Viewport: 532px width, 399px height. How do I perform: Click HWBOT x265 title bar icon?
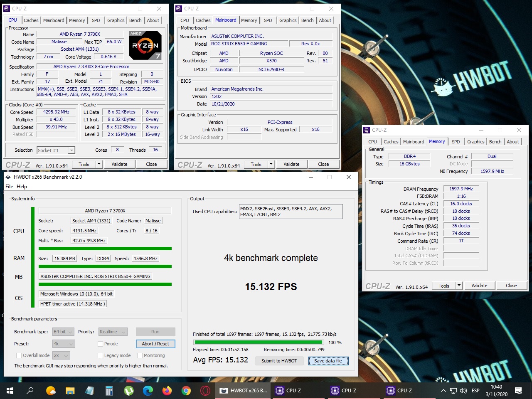(x=8, y=177)
